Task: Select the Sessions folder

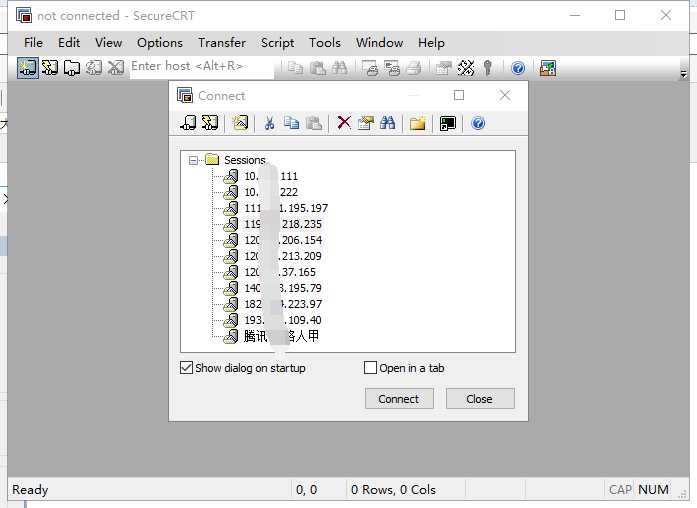Action: pos(244,160)
